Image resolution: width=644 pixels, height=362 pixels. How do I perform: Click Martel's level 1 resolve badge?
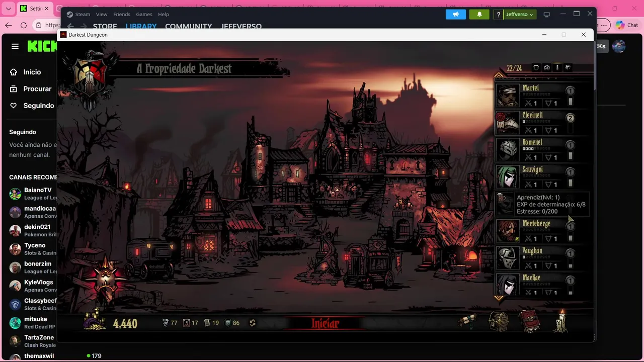click(570, 91)
